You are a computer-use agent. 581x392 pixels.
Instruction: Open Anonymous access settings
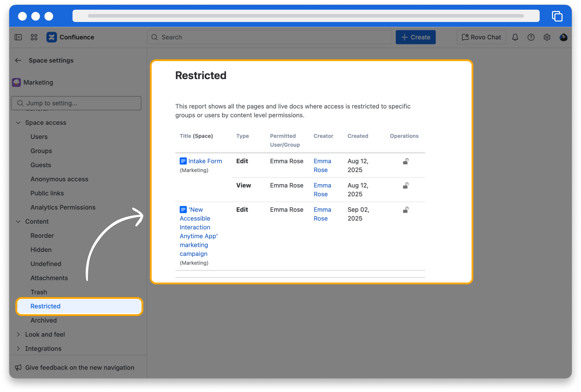pyautogui.click(x=59, y=179)
